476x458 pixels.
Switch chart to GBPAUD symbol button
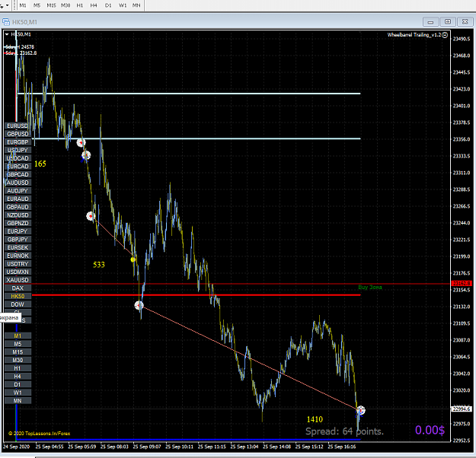[18, 207]
